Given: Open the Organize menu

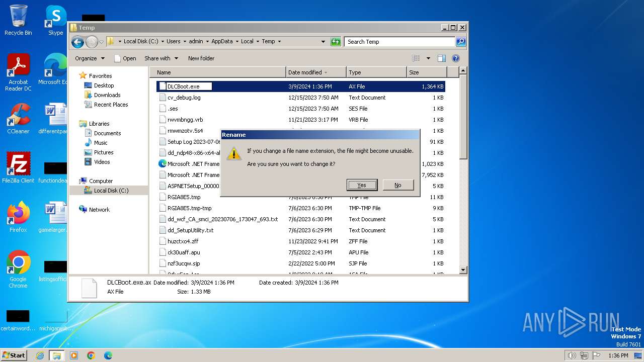Looking at the screenshot, I should coord(90,58).
